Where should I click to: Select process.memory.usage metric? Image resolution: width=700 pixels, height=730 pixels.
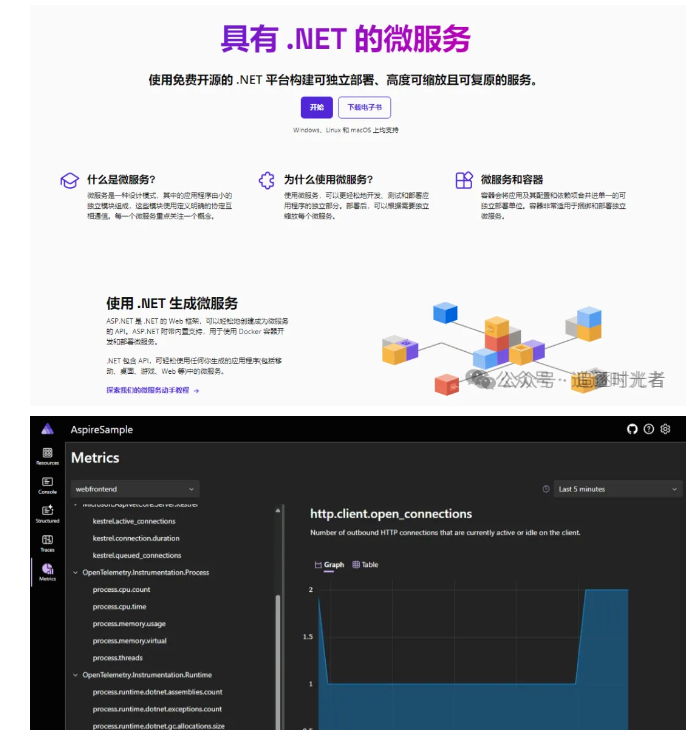(x=129, y=624)
